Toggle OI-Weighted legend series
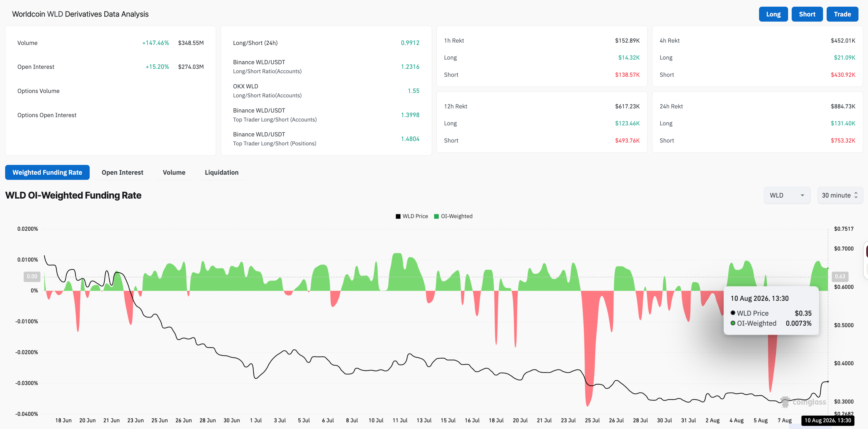Screen dimensions: 868x429 (453, 216)
